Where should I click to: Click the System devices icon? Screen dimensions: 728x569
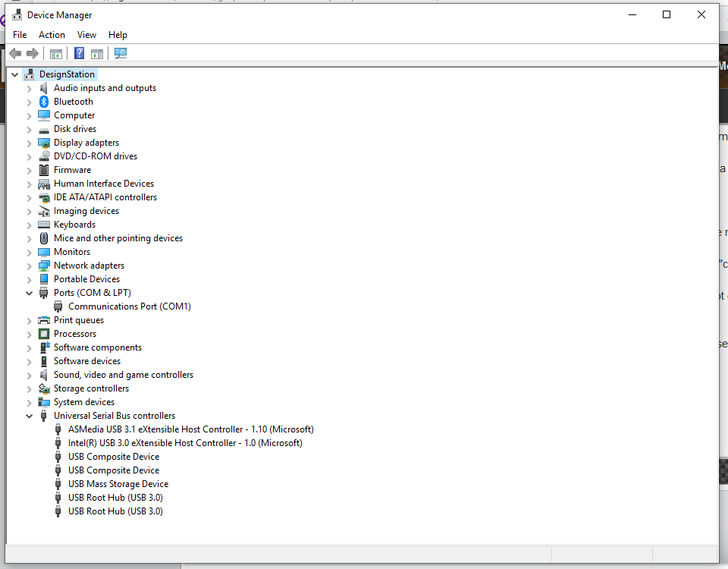tap(44, 402)
